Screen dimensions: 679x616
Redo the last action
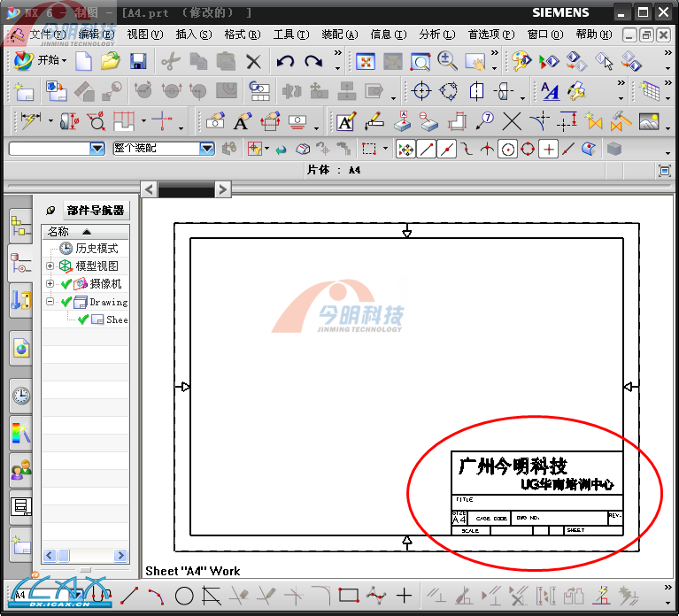click(313, 61)
